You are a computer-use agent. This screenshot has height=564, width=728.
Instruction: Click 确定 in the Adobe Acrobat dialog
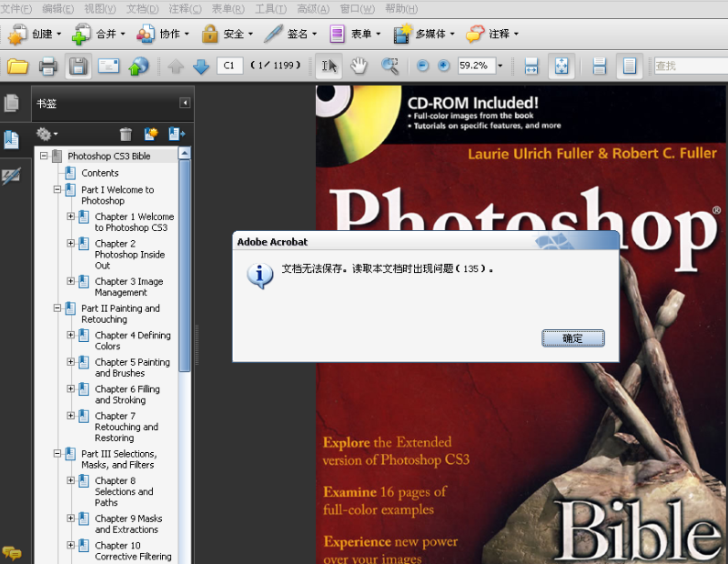[573, 338]
